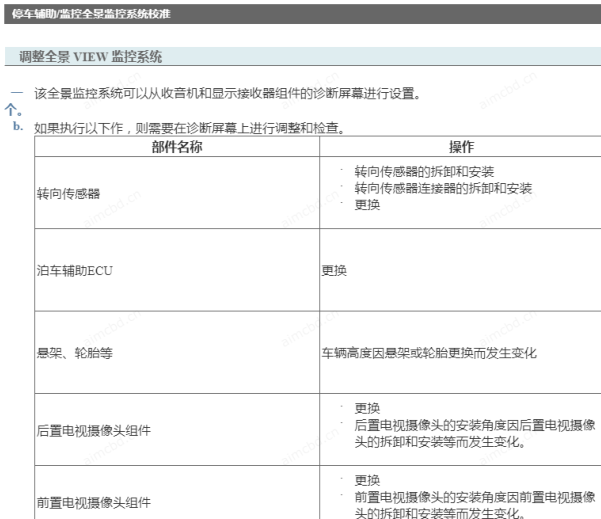
Task: Click the 'b.' step marker
Action: click(18, 126)
